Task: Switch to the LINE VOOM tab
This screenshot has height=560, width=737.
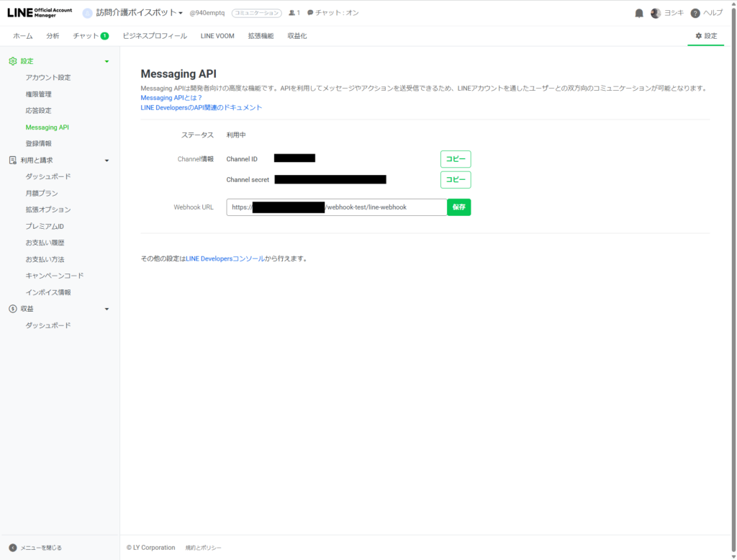Action: tap(217, 36)
